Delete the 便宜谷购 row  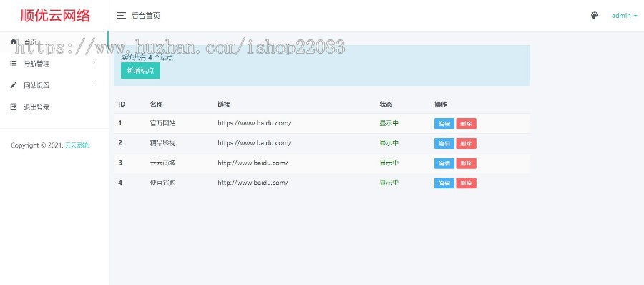(466, 183)
